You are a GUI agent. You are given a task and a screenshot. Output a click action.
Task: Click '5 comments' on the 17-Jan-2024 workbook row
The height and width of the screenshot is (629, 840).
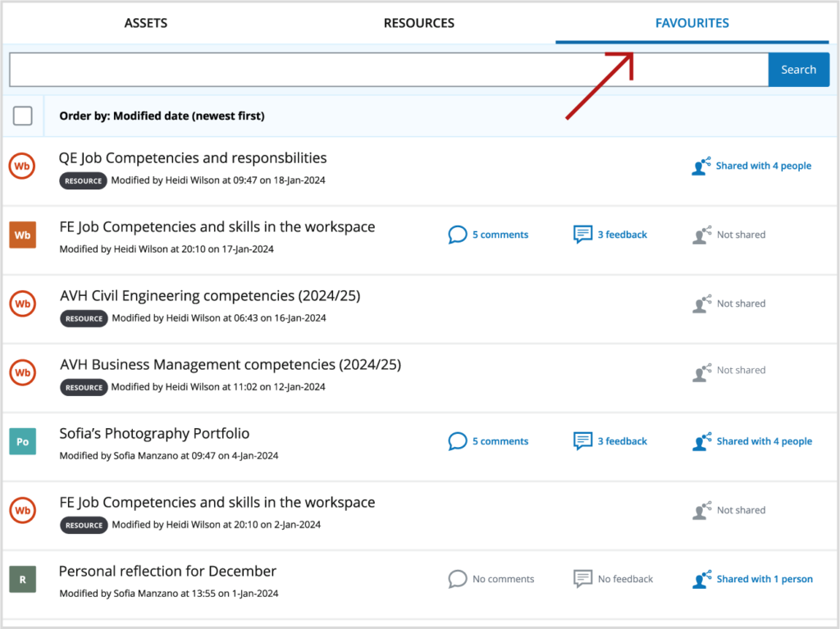point(500,235)
